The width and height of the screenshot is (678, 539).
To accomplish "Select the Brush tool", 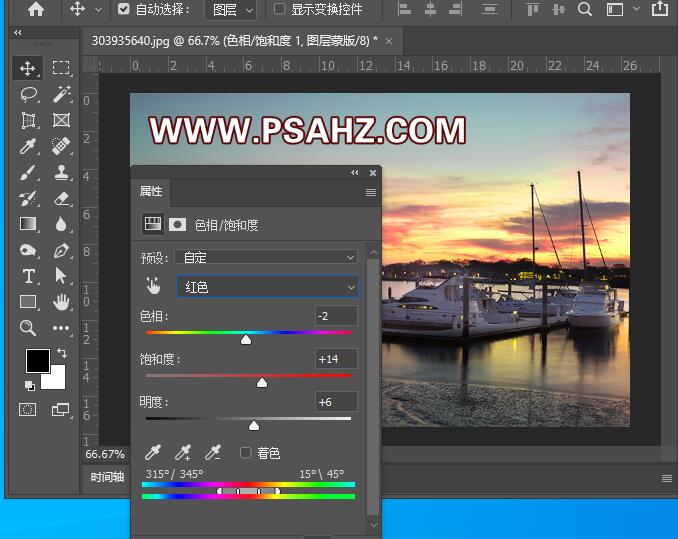I will pyautogui.click(x=28, y=172).
